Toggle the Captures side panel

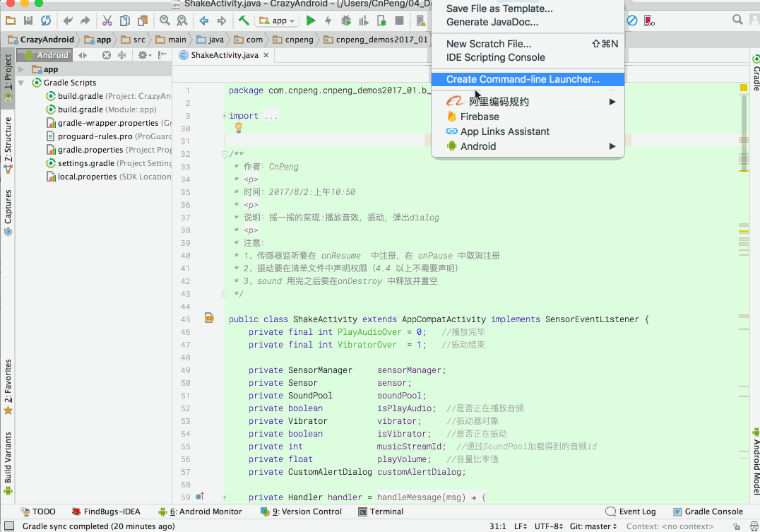pos(8,213)
